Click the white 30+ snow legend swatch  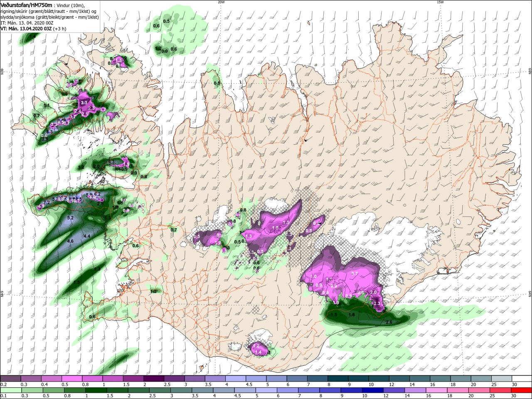pyautogui.click(x=522, y=379)
